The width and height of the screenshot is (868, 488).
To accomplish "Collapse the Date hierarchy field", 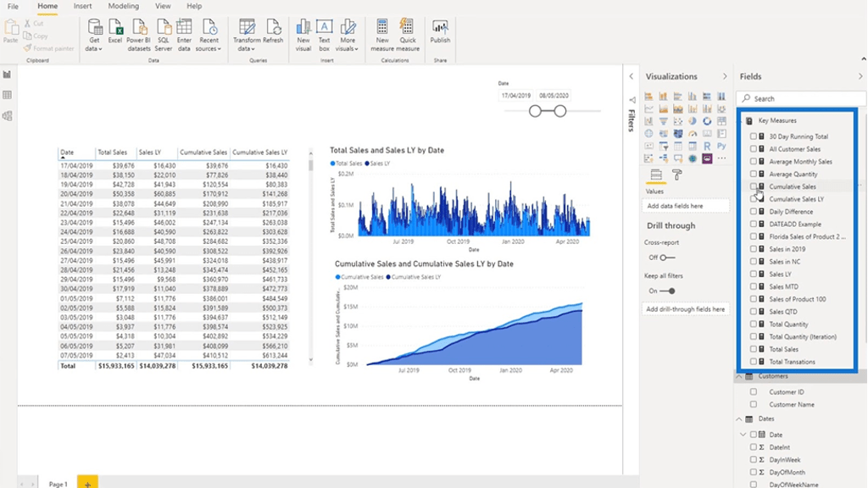I will [743, 435].
